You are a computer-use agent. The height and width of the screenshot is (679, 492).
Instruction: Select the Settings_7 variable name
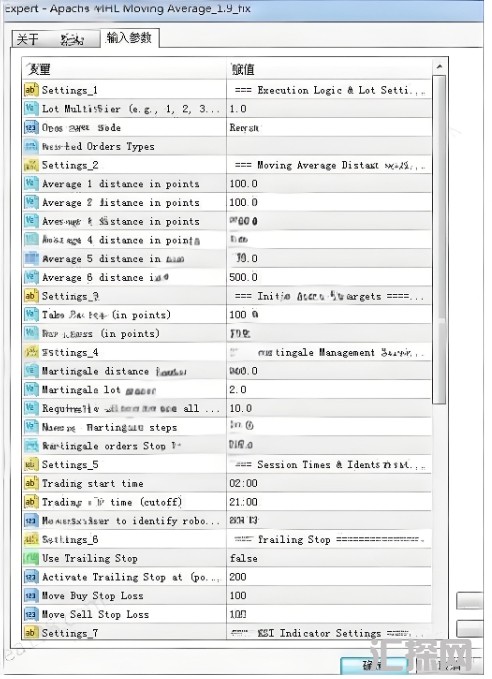(x=70, y=633)
